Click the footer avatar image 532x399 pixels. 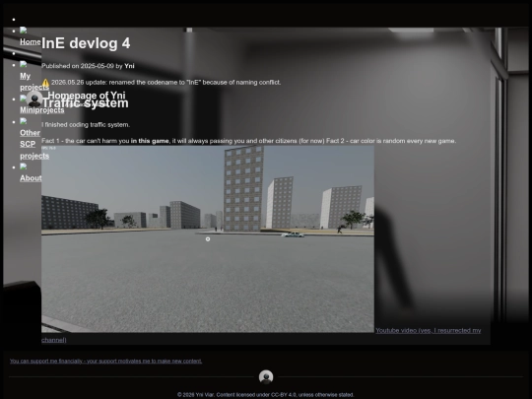coord(266,377)
